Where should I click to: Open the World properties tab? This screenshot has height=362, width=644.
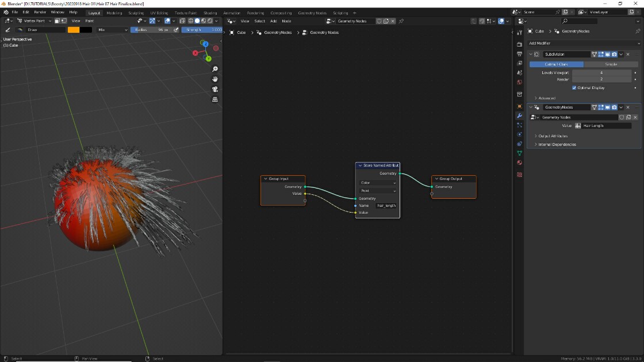520,82
